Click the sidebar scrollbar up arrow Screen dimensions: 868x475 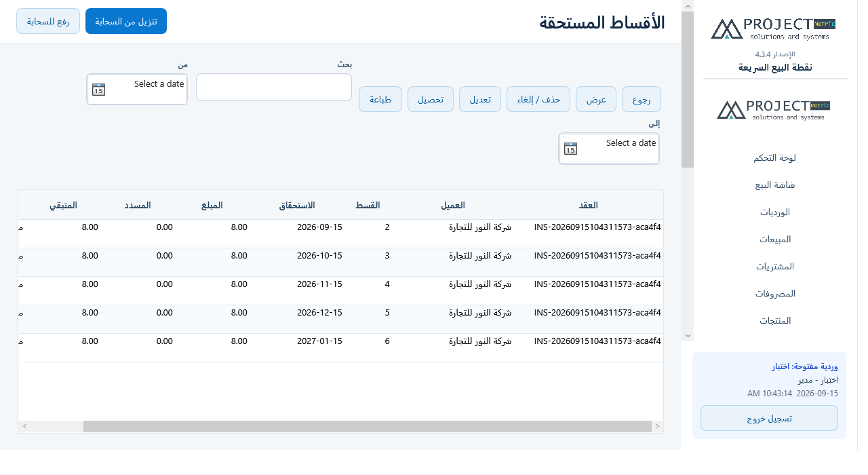coord(688,6)
